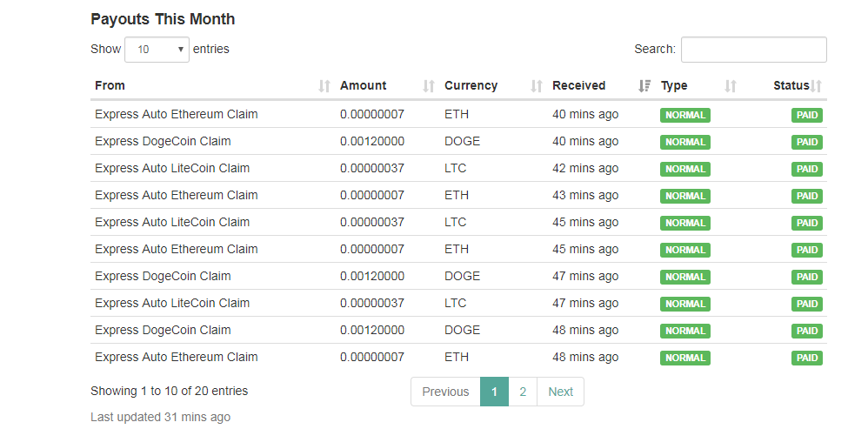The width and height of the screenshot is (868, 429).
Task: Click the PAID badge in the first row
Action: coord(807,115)
